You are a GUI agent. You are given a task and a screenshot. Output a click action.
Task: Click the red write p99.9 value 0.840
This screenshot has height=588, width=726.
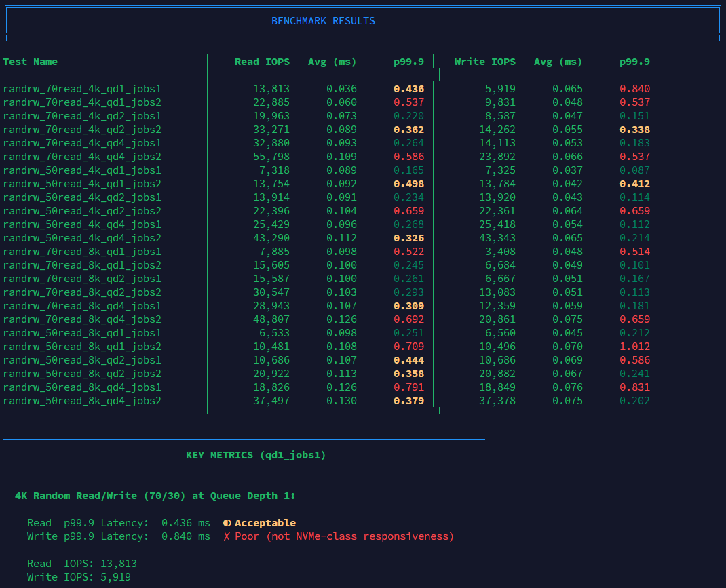coord(635,89)
